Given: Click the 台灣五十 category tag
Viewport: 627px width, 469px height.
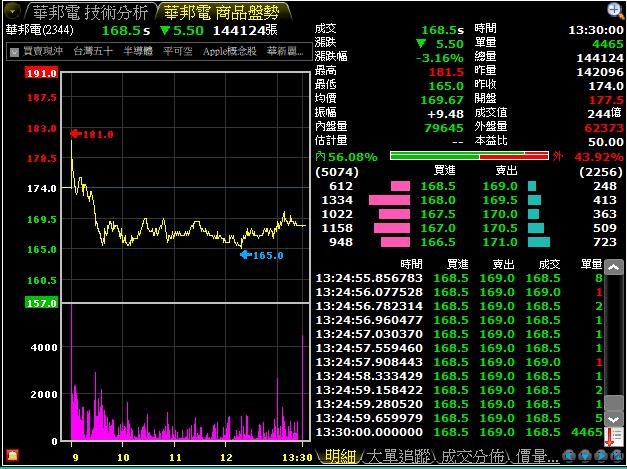Looking at the screenshot, I should 93,51.
